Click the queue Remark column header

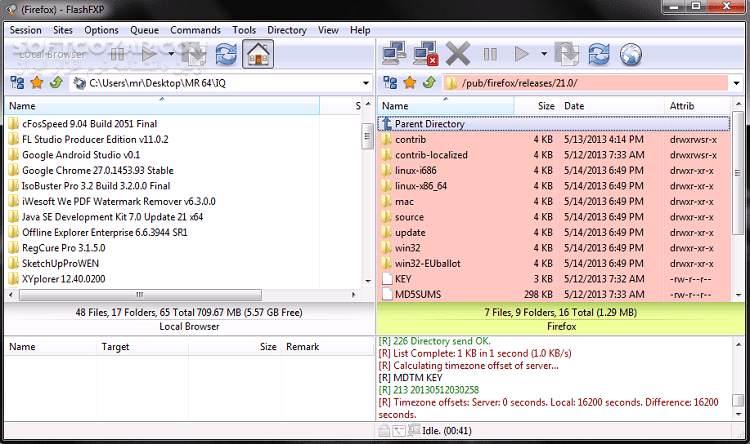pyautogui.click(x=328, y=347)
